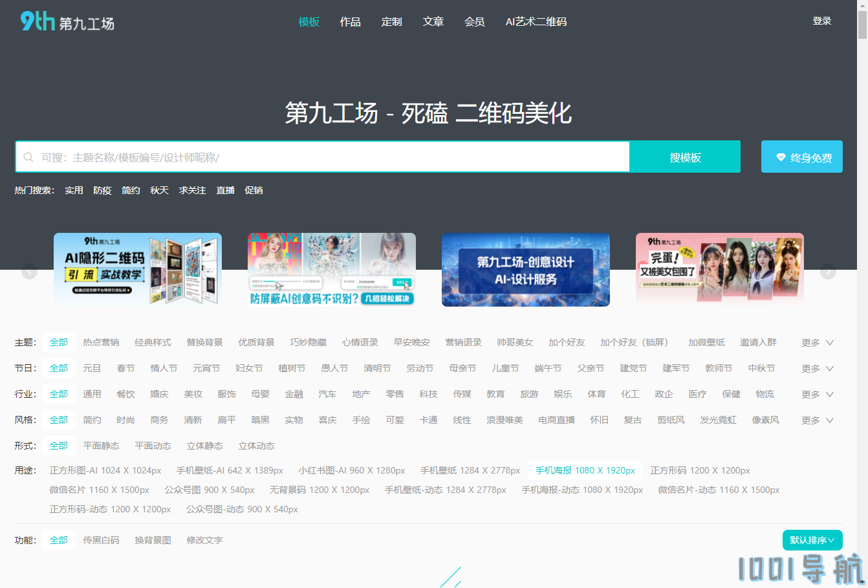This screenshot has width=868, height=588.
Task: Click the 终身免费 diamond button
Action: 801,157
